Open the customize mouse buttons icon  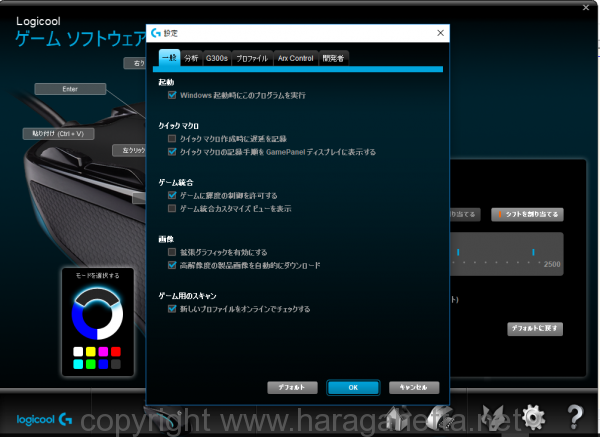440,418
